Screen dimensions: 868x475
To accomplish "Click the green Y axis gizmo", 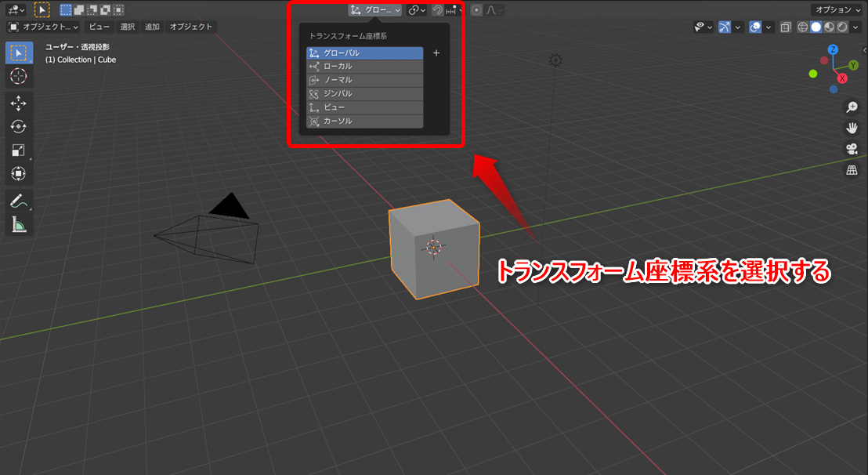I will coord(853,65).
